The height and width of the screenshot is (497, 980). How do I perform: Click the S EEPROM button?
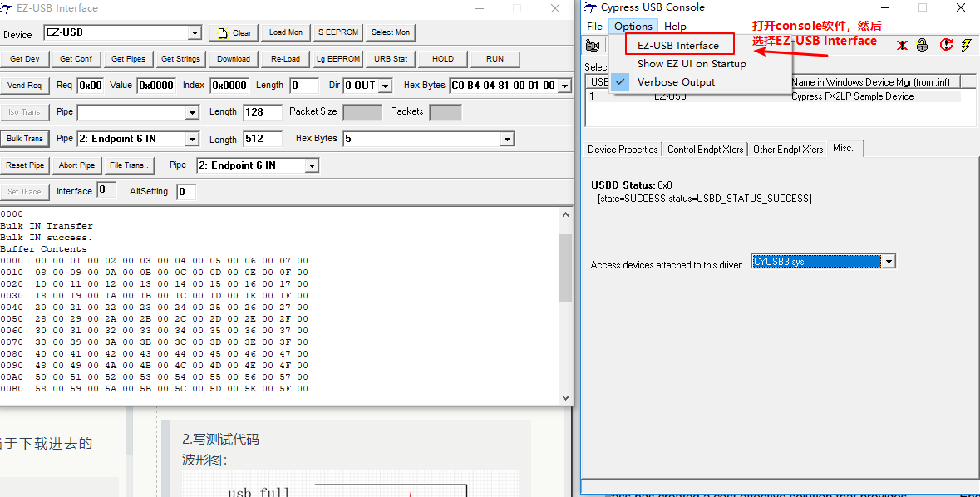(x=338, y=32)
